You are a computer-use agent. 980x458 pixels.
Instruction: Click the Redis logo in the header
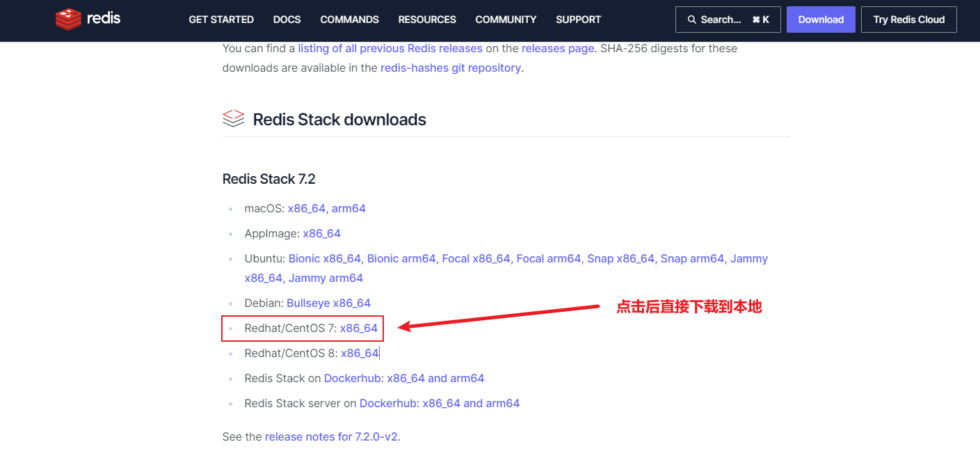(x=88, y=19)
